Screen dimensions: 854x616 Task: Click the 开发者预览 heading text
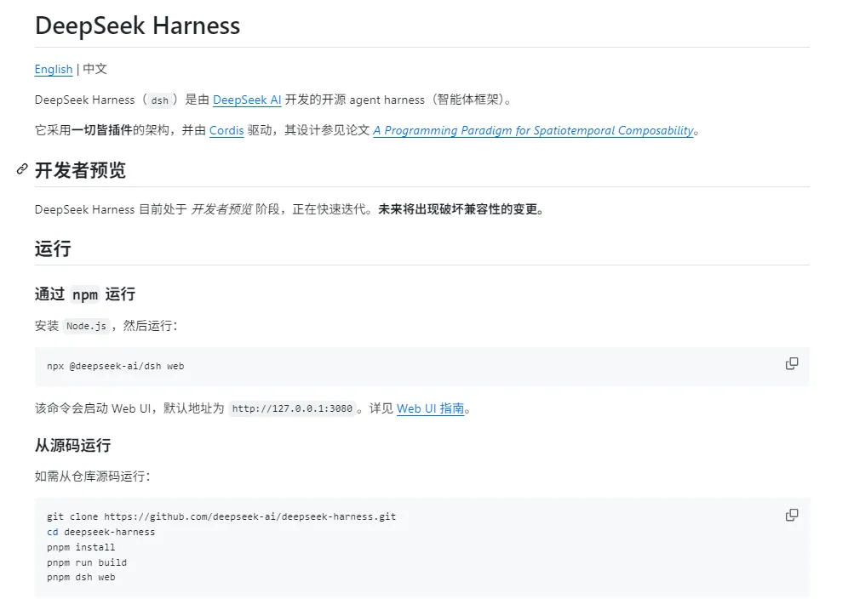click(x=80, y=170)
